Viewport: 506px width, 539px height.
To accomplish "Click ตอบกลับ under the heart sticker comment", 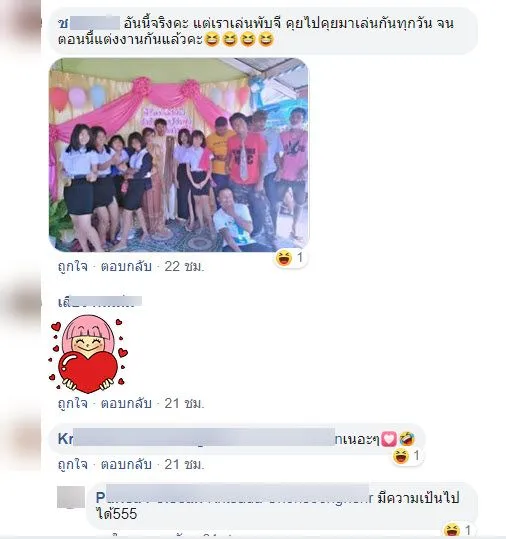I will 126,403.
